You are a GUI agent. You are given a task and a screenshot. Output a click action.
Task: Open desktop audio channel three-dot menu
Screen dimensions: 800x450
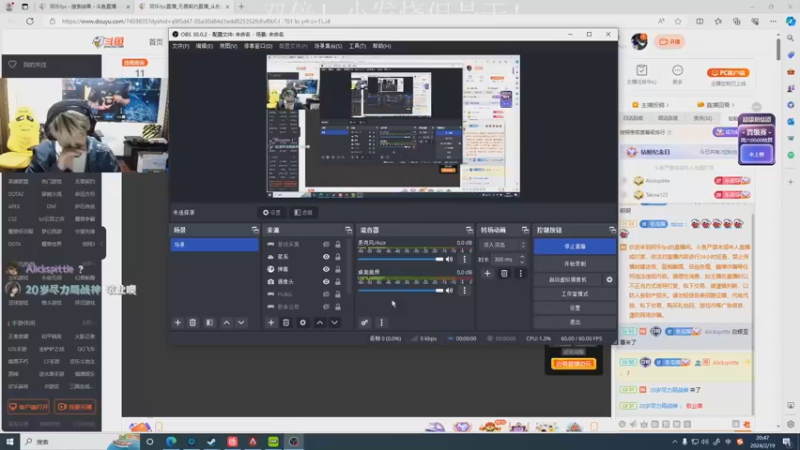tap(464, 291)
